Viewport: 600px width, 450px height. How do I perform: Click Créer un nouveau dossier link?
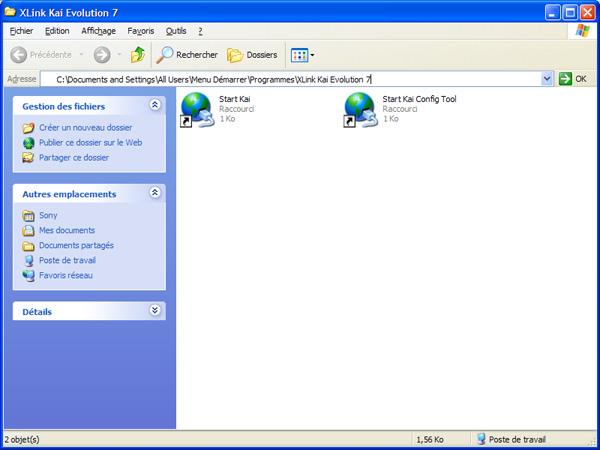pyautogui.click(x=85, y=127)
